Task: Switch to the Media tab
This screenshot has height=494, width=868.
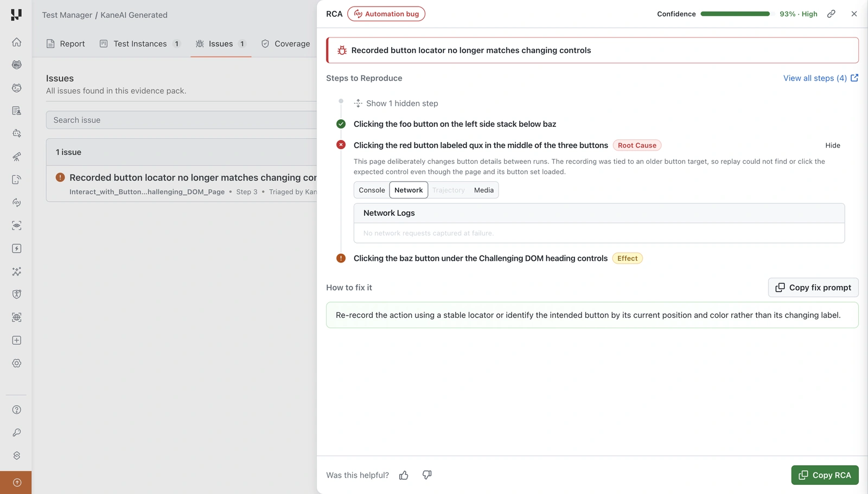Action: point(484,190)
